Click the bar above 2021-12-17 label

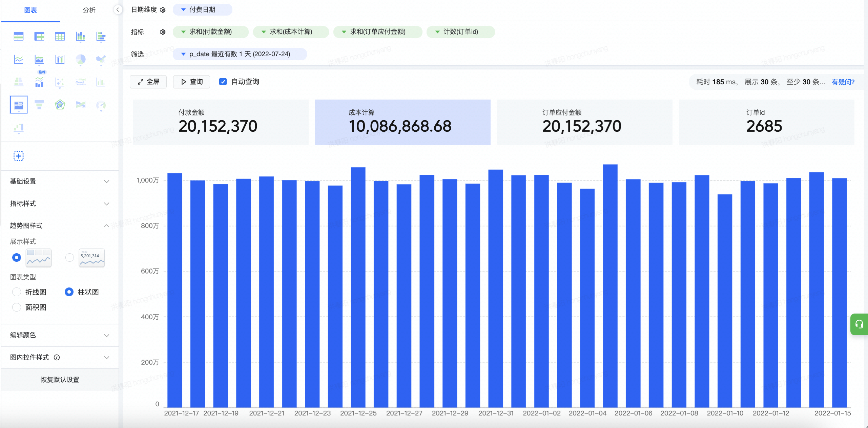point(175,290)
